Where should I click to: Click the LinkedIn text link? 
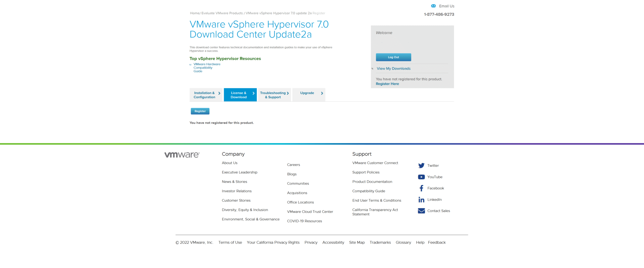click(x=434, y=200)
